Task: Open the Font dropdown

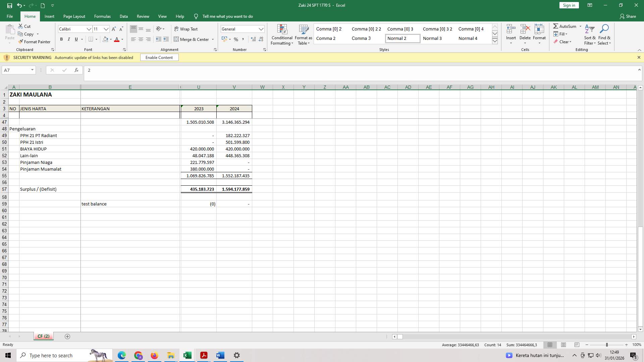Action: point(89,29)
